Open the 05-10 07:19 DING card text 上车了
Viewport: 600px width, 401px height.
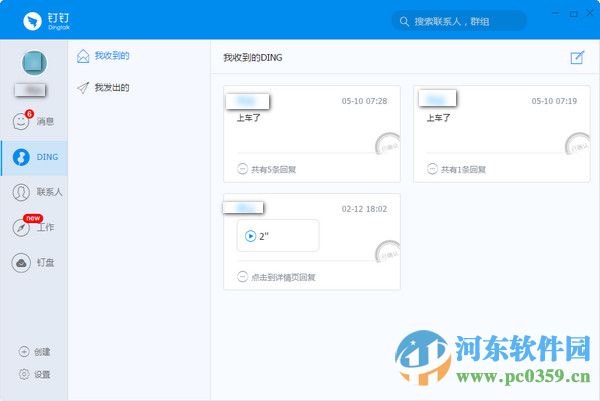438,118
